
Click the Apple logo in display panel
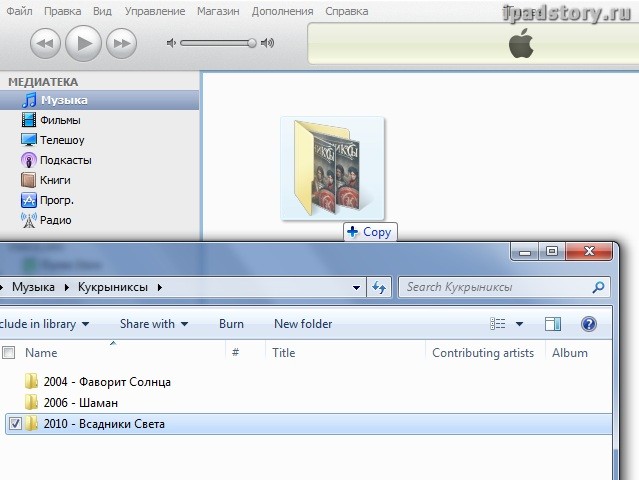521,43
